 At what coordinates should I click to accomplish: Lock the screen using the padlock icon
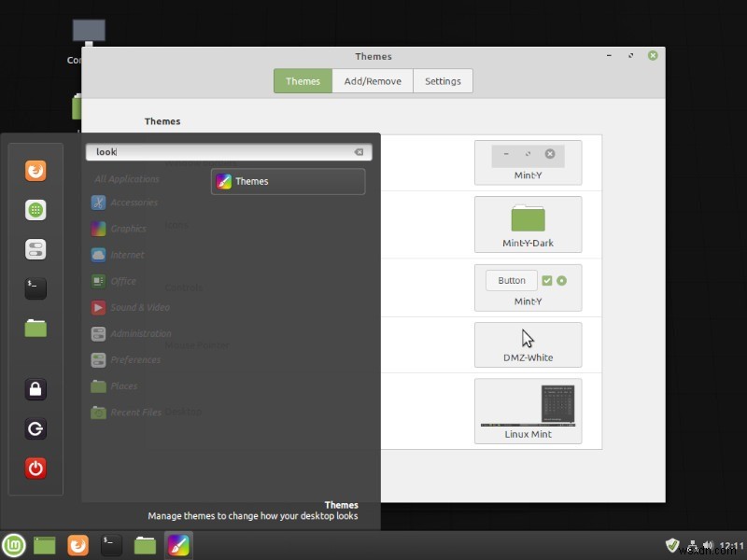pyautogui.click(x=35, y=389)
